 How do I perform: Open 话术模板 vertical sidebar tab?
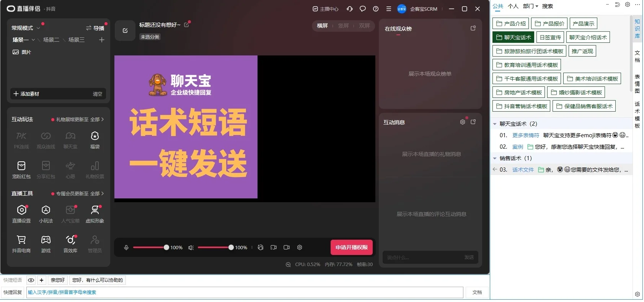point(637,115)
